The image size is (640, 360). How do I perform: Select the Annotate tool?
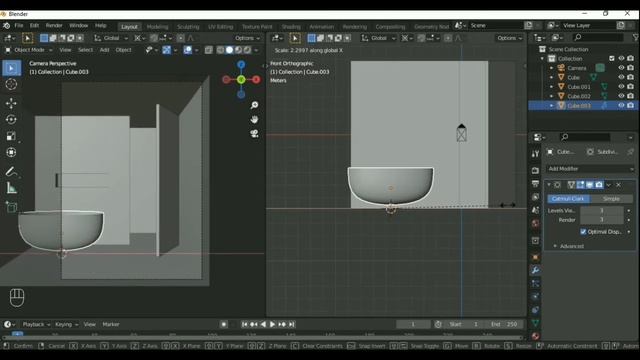click(x=11, y=171)
